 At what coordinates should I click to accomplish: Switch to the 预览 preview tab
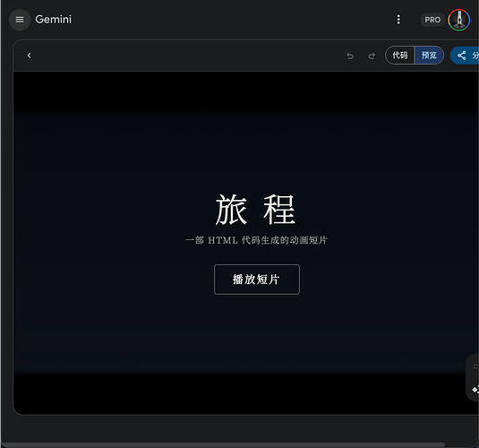pyautogui.click(x=429, y=56)
